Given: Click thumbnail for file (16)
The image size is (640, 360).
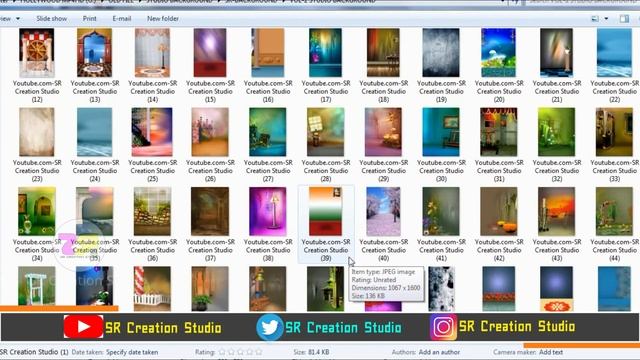Looking at the screenshot, I should tap(268, 53).
